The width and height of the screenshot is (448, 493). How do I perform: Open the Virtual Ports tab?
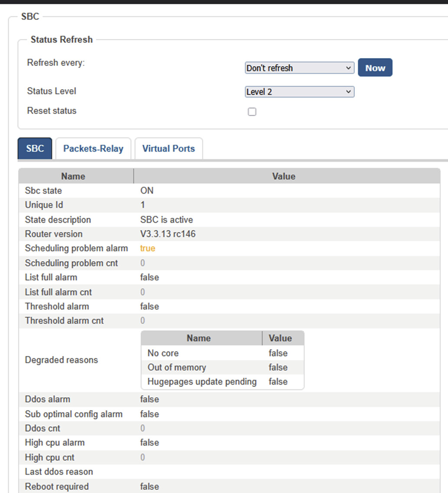[169, 149]
